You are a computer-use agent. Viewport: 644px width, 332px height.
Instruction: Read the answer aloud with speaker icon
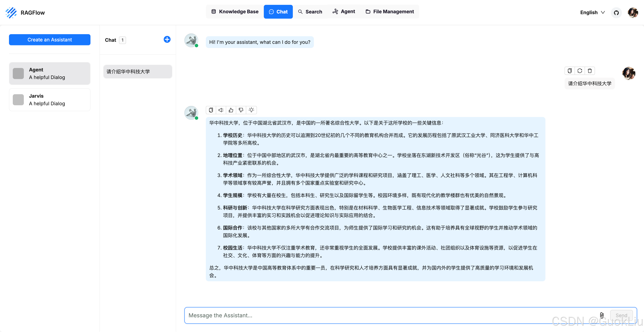pyautogui.click(x=221, y=110)
